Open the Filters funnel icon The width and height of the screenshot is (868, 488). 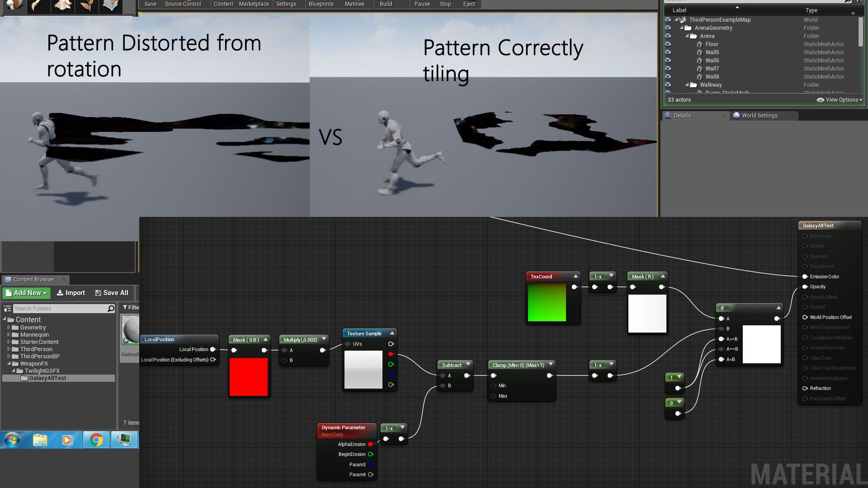125,308
